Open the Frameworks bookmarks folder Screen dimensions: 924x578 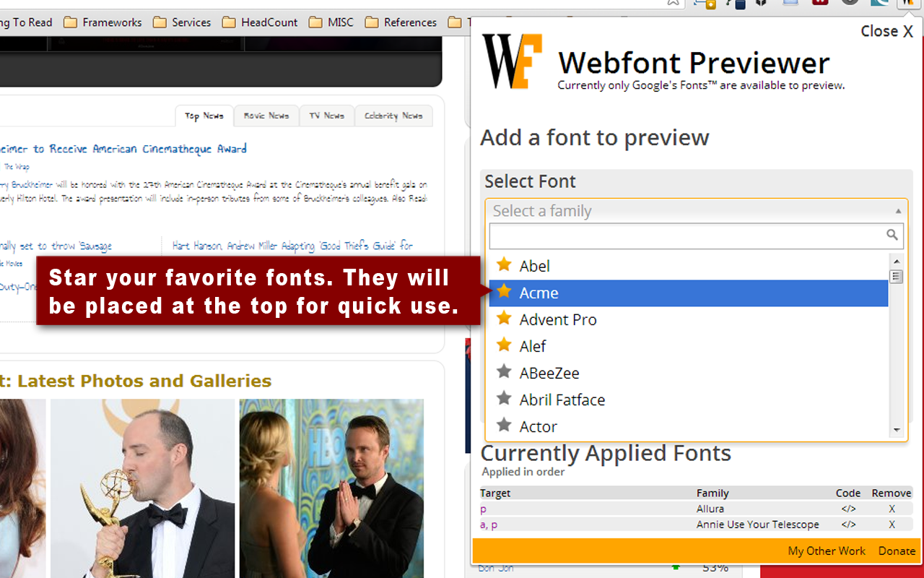point(103,22)
